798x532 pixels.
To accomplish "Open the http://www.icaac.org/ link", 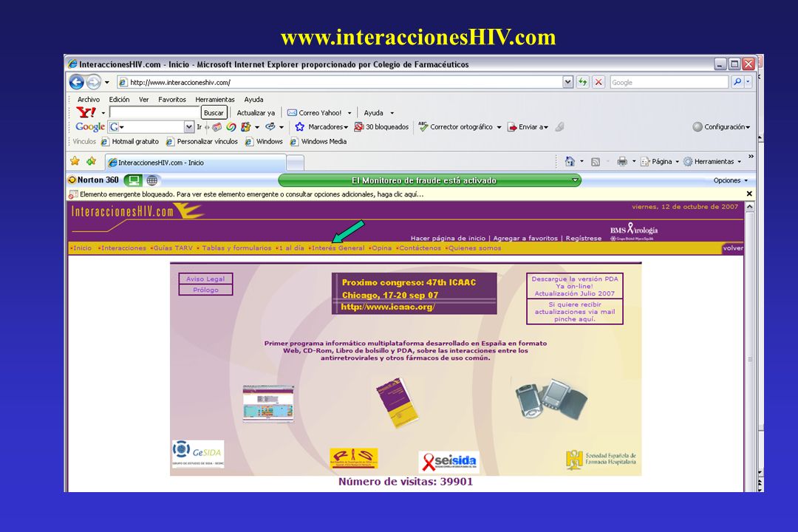I will 387,307.
